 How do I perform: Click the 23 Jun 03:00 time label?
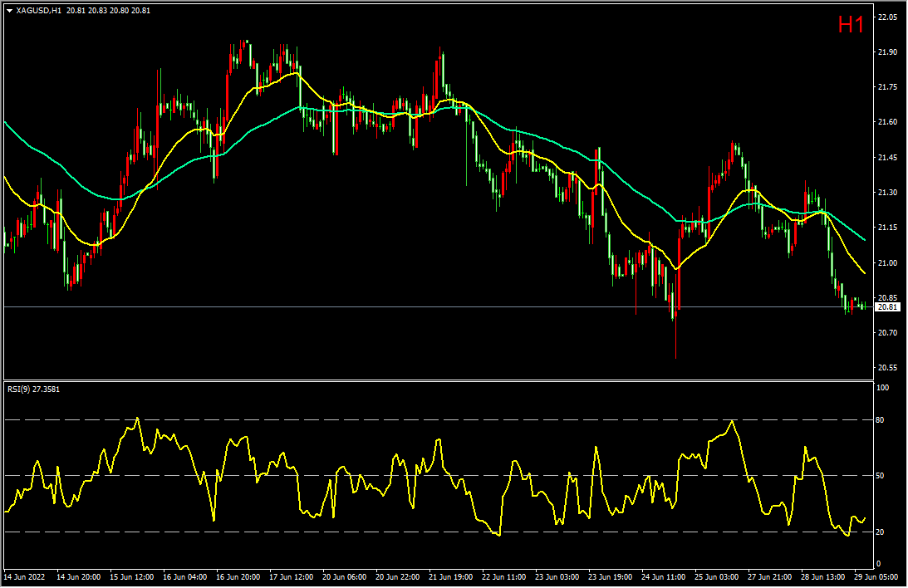[x=557, y=577]
